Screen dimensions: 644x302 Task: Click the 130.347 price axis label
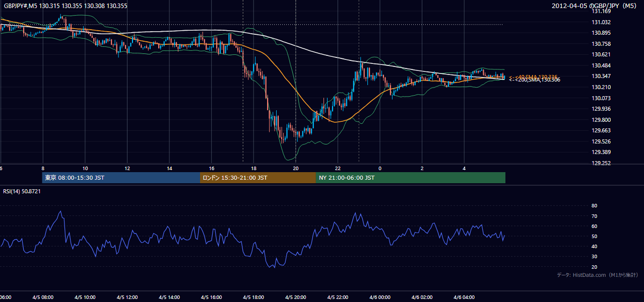point(602,77)
